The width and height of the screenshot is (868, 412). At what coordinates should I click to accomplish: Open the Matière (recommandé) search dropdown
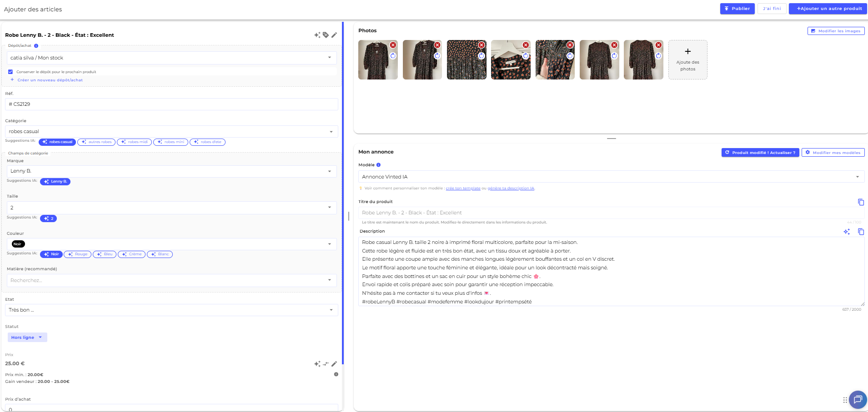click(172, 280)
